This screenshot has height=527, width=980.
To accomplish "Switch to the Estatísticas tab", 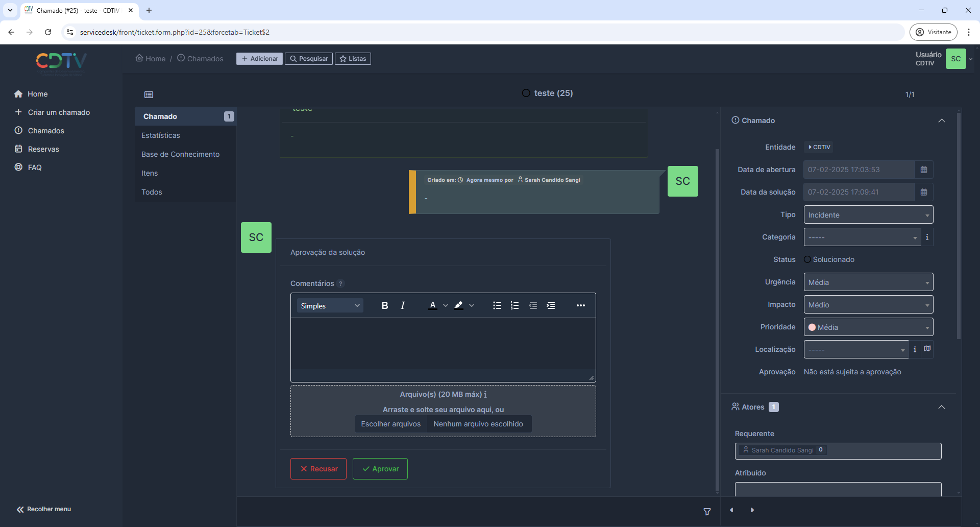I will 161,135.
